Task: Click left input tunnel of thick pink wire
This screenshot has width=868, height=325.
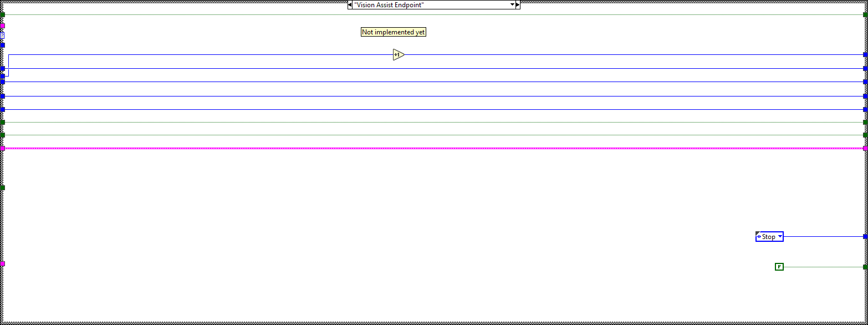Action: (2, 149)
